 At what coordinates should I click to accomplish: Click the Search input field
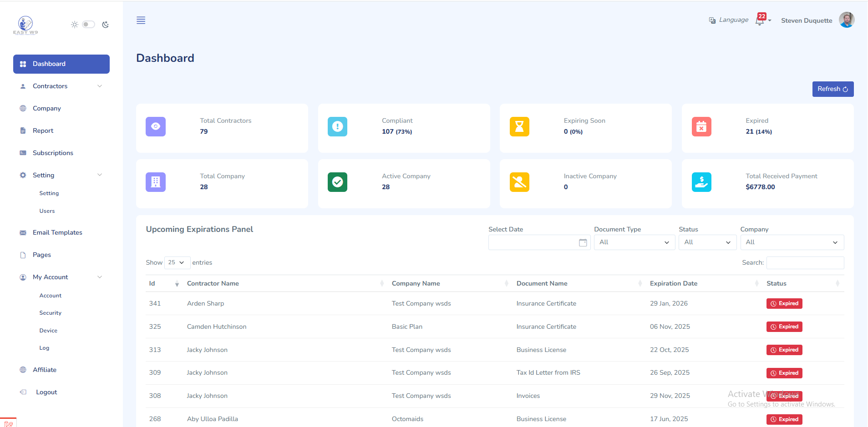805,263
